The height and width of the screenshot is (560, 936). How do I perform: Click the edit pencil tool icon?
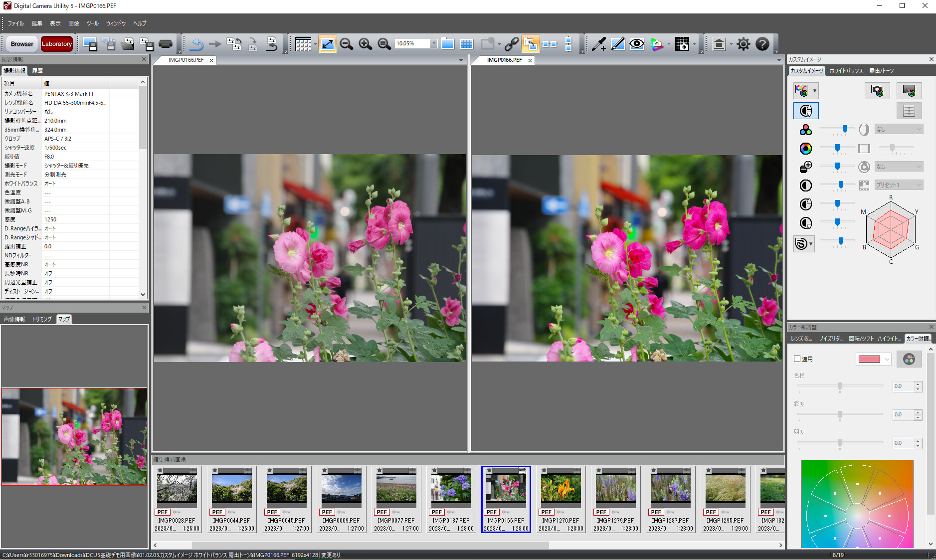pyautogui.click(x=617, y=44)
